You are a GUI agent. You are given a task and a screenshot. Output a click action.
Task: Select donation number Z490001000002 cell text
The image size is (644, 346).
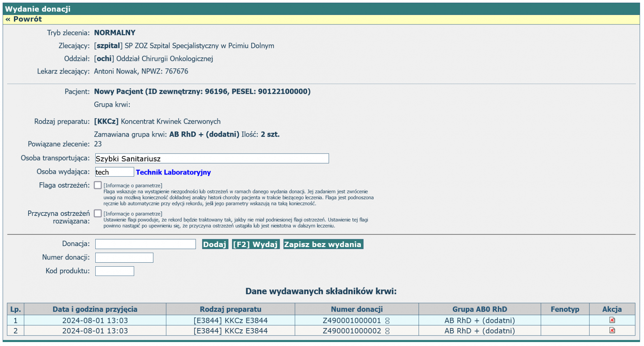coord(352,331)
